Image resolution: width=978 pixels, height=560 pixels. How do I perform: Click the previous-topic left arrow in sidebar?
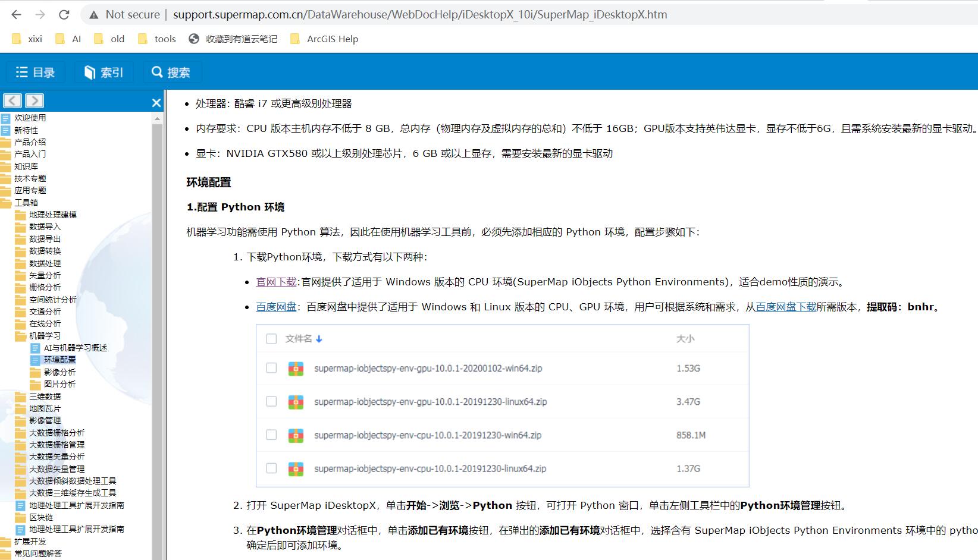pos(12,100)
